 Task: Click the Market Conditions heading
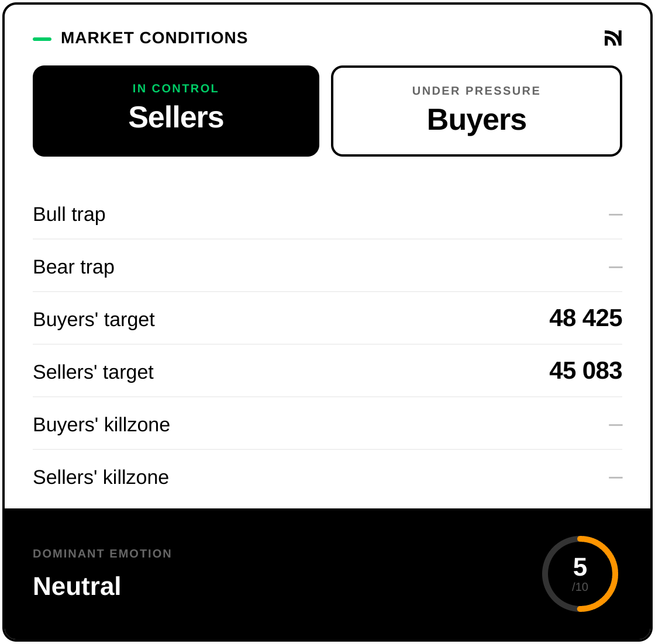154,38
